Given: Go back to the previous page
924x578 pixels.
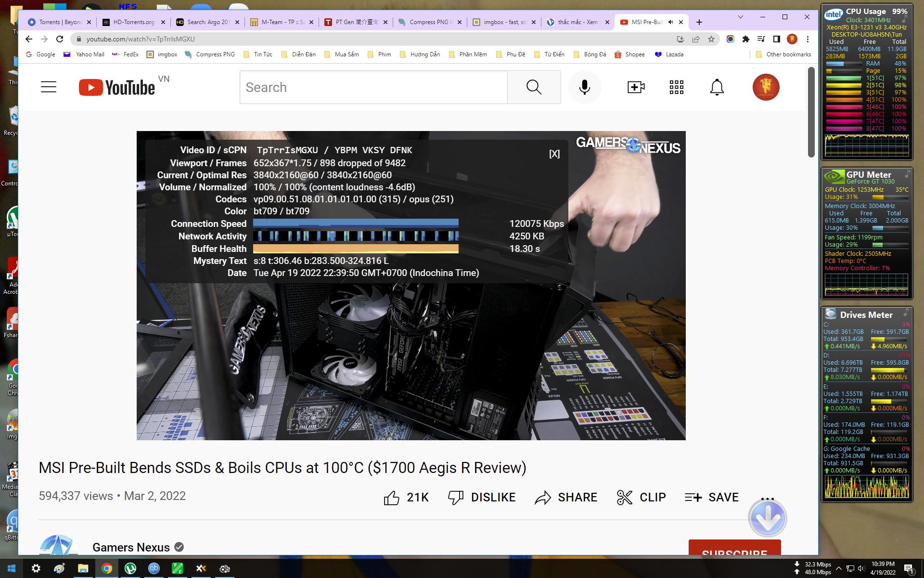Looking at the screenshot, I should click(29, 39).
